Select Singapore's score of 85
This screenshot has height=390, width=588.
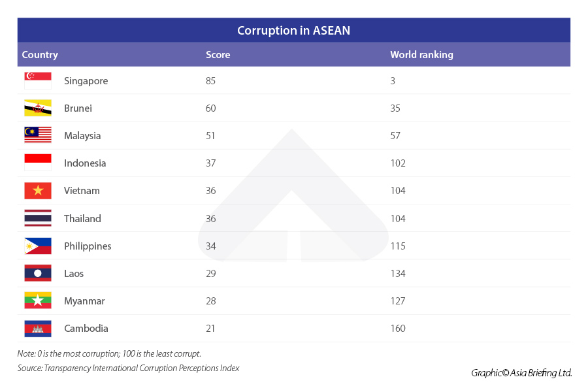(210, 81)
